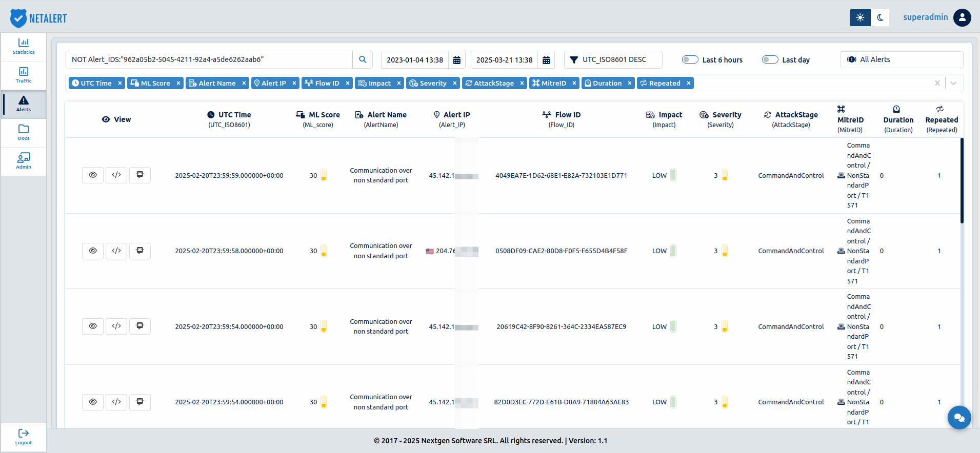Image resolution: width=980 pixels, height=453 pixels.
Task: Expand the column selector chevron
Action: [x=953, y=83]
